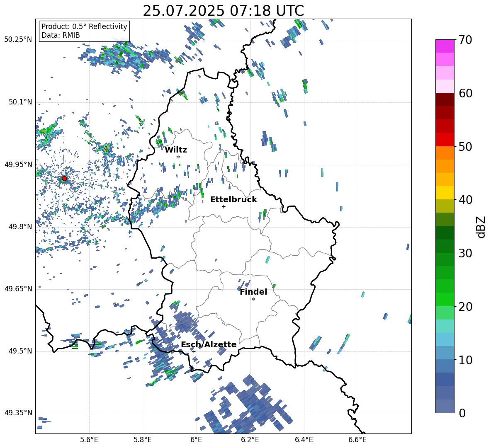
Task: Click the 70 colorbar tick label
Action: pyautogui.click(x=465, y=40)
